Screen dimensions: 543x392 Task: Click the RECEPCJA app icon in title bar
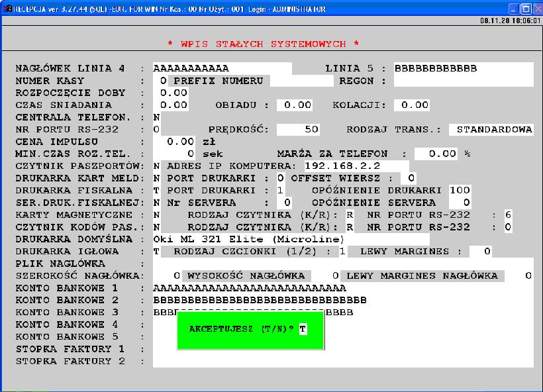pos(6,9)
